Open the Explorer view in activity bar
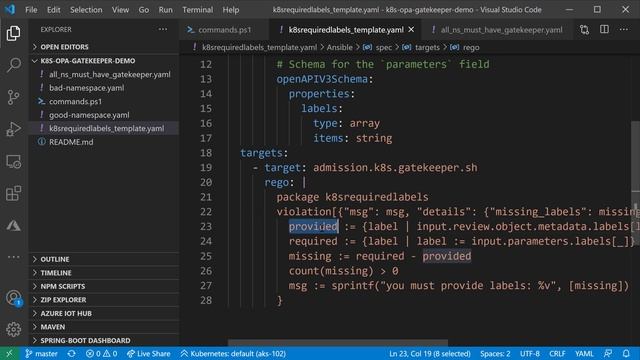Screen dimensions: 640x360 (13, 33)
